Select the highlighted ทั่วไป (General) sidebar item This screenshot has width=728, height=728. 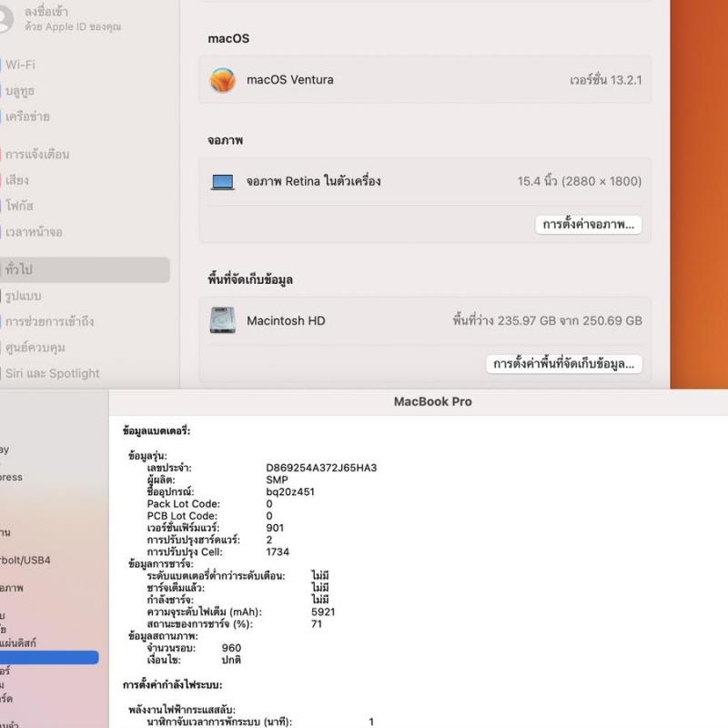tap(85, 269)
